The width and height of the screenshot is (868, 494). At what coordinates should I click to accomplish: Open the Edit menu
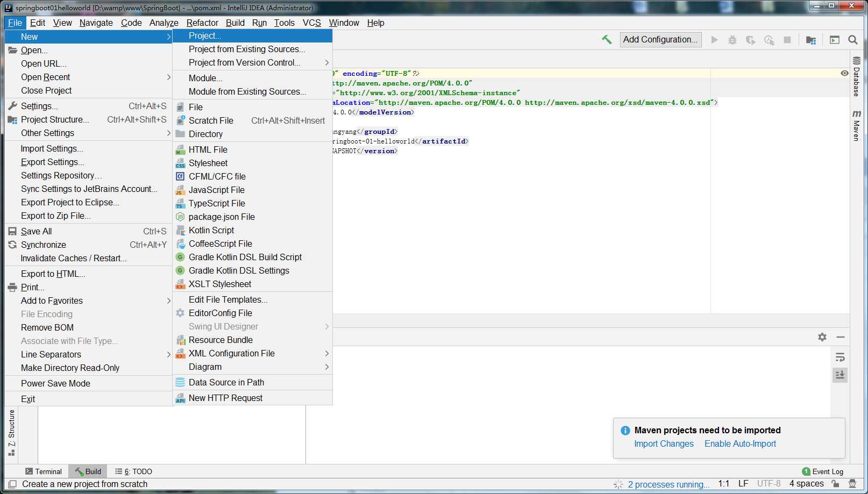[38, 23]
